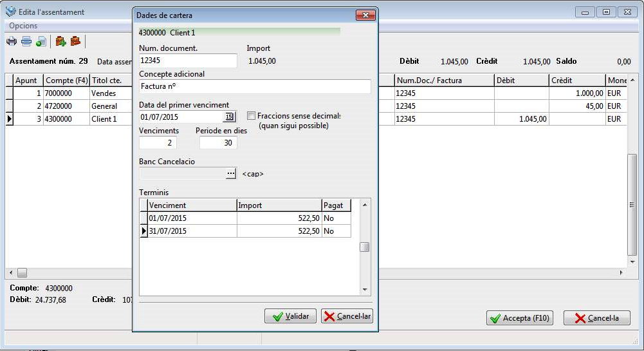
Task: Maximize the Edita l'assentament window
Action: pos(606,12)
